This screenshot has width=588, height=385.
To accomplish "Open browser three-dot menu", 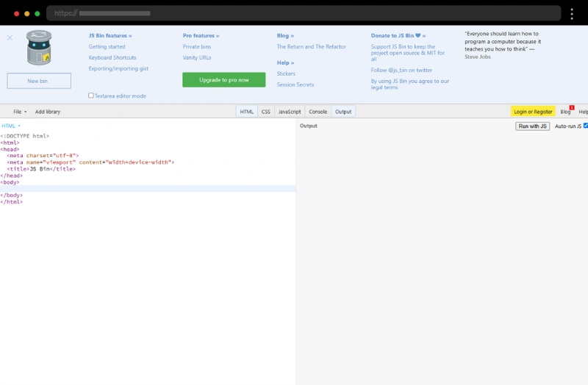I will click(572, 14).
